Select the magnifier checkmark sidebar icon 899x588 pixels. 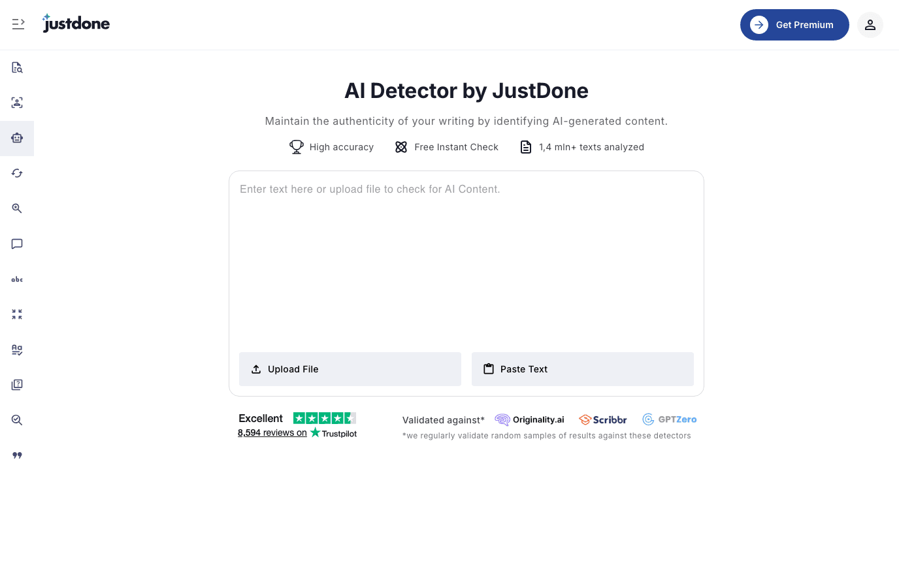click(x=17, y=420)
